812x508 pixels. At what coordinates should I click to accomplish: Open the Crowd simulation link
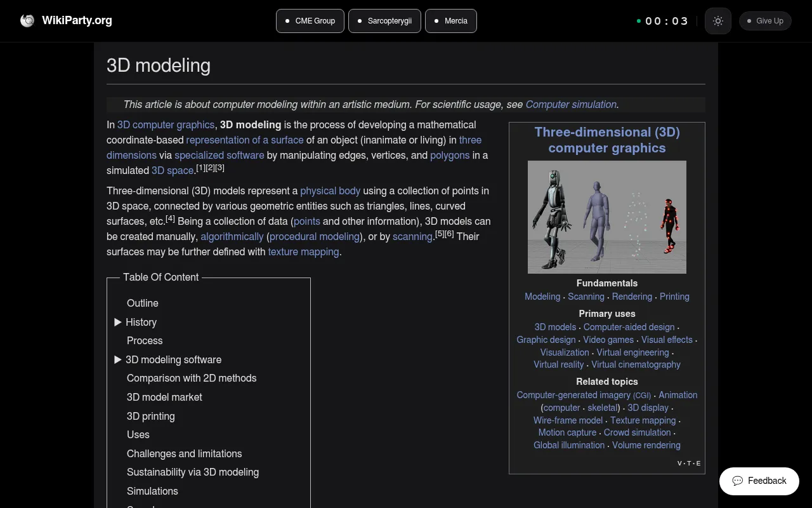pos(638,432)
